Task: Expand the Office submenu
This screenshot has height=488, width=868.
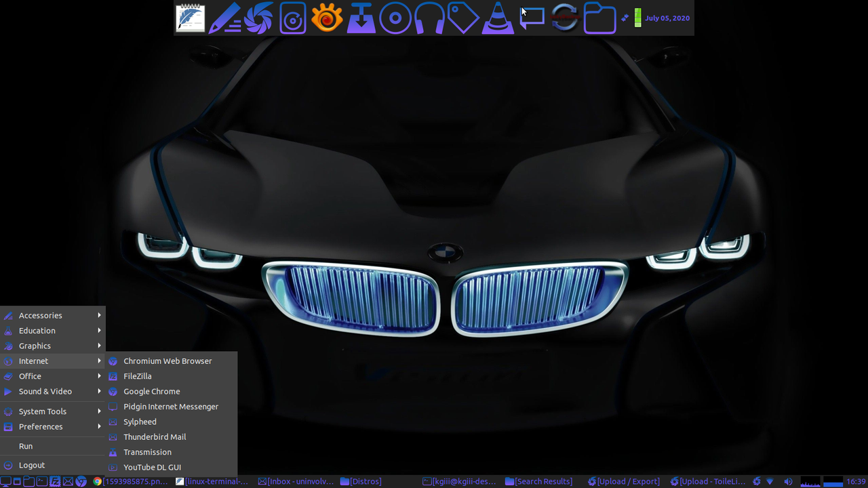Action: (53, 376)
